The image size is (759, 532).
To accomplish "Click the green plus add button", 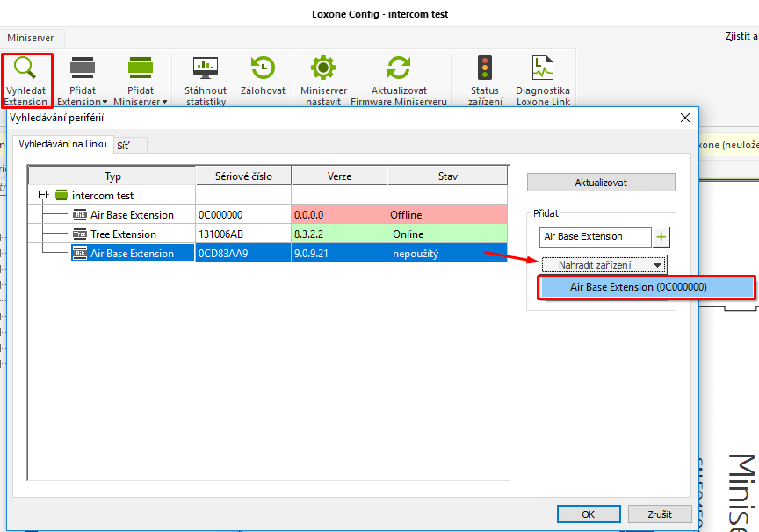I will coord(661,237).
